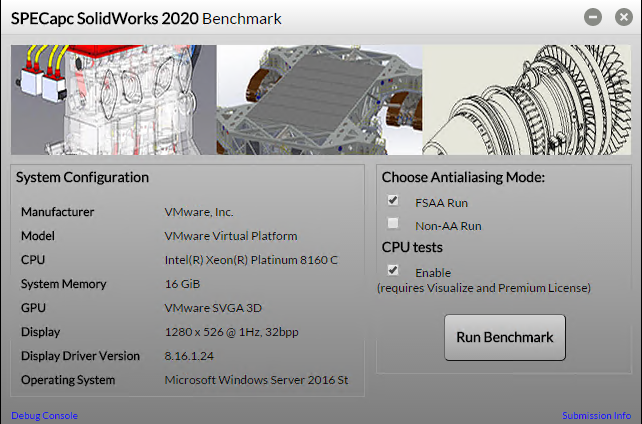Viewport: 642px width, 424px height.
Task: Select the Intel Xeon Platinum CPU value
Action: click(x=251, y=260)
